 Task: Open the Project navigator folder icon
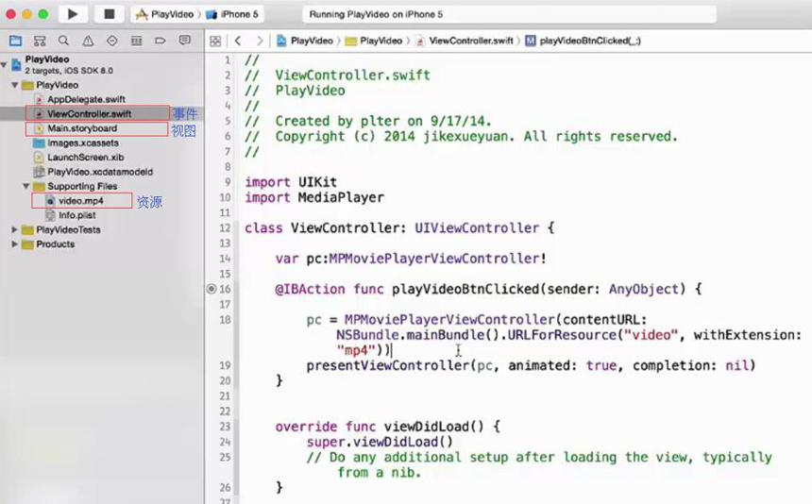click(15, 41)
